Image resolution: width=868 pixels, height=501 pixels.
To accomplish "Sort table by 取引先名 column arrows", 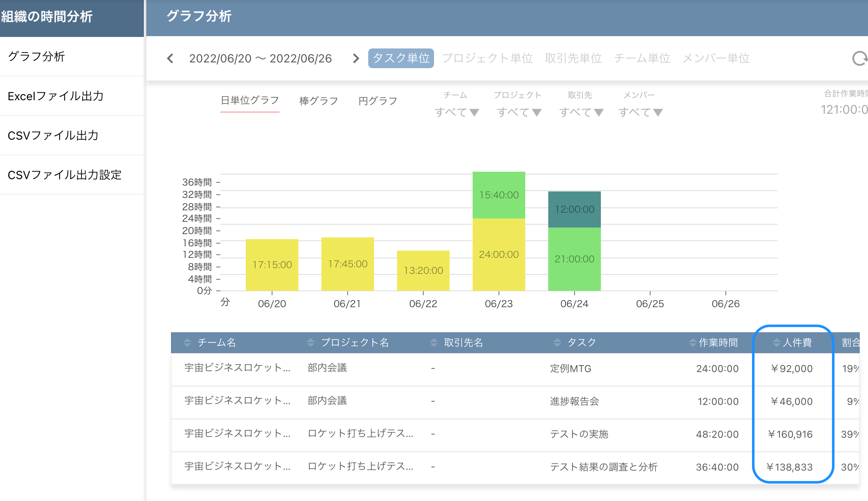I will pos(434,342).
